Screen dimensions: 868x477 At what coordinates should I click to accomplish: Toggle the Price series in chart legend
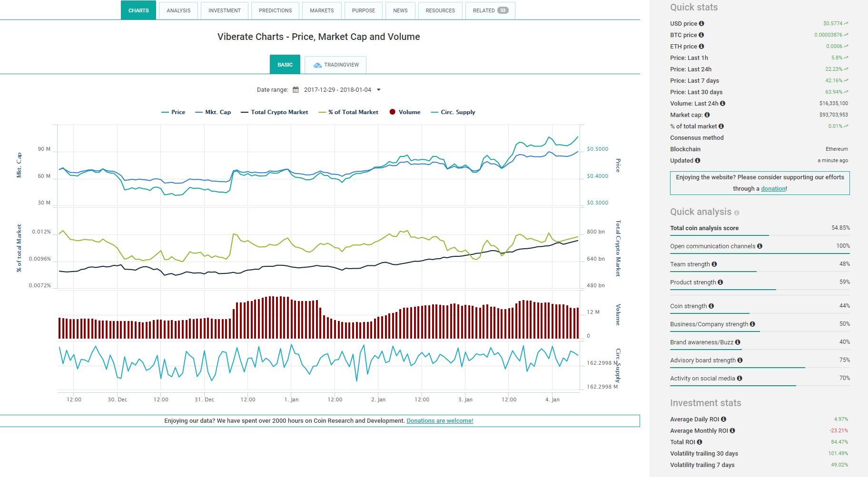click(173, 112)
